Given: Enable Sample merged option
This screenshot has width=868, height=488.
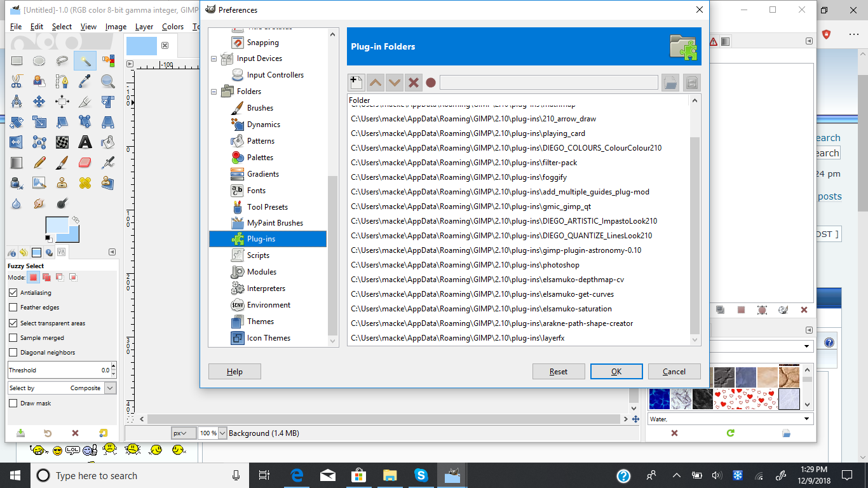Looking at the screenshot, I should [13, 338].
